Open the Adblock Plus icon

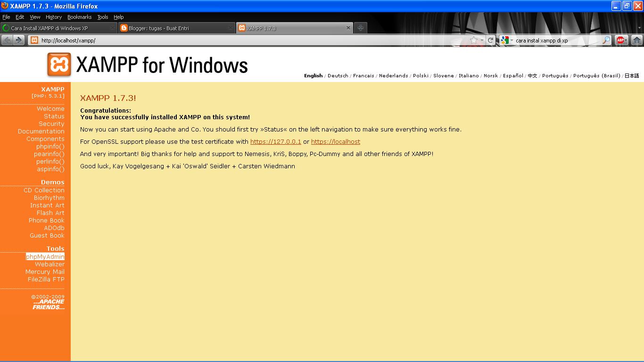tap(621, 40)
